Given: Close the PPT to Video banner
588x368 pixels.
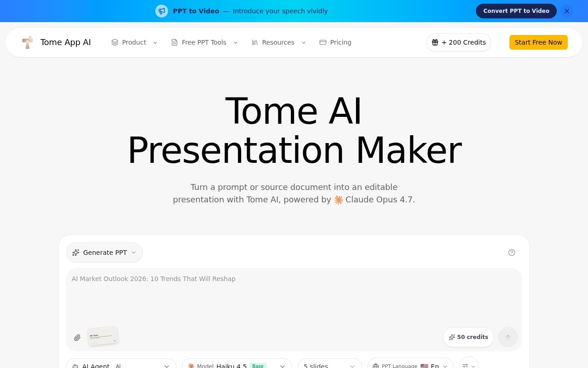Looking at the screenshot, I should tap(567, 11).
